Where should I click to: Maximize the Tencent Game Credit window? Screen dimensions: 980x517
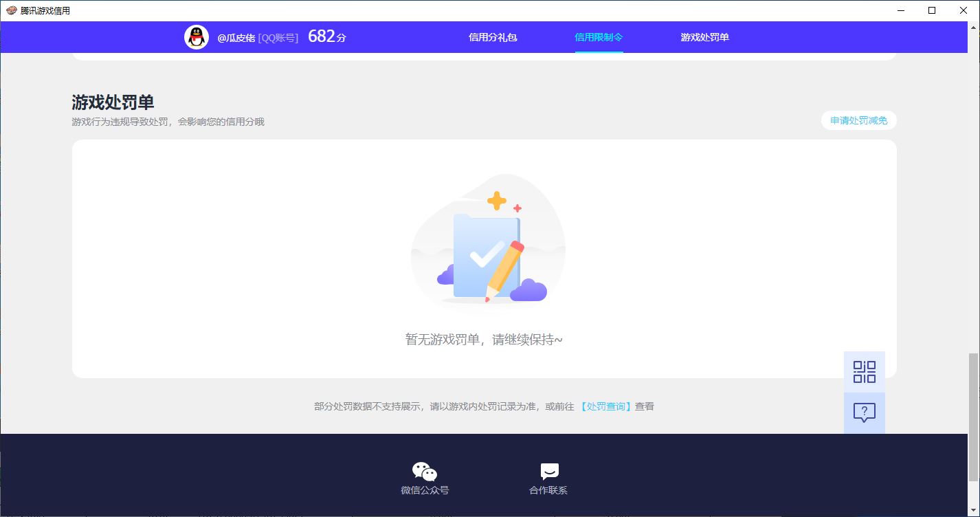[x=932, y=10]
